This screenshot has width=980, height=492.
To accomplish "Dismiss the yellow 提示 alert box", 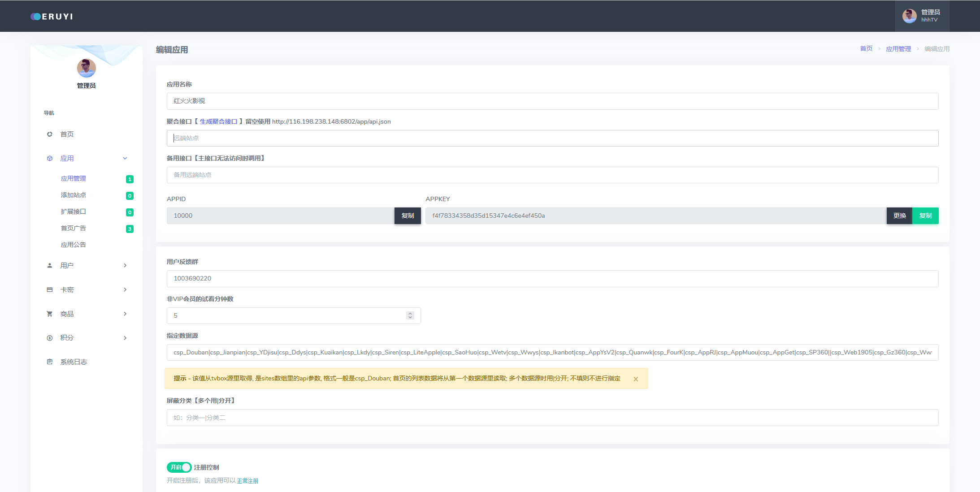I will (x=636, y=379).
